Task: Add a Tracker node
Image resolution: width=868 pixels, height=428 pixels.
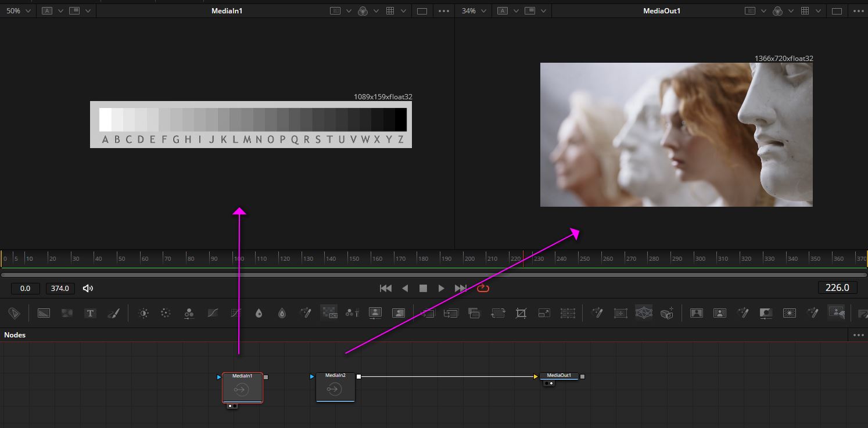Action: tap(620, 313)
